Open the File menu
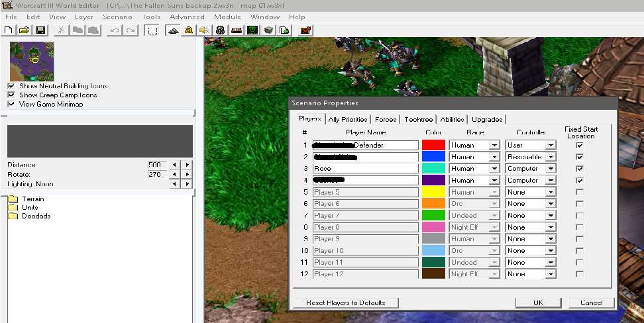This screenshot has height=323, width=644. [11, 17]
